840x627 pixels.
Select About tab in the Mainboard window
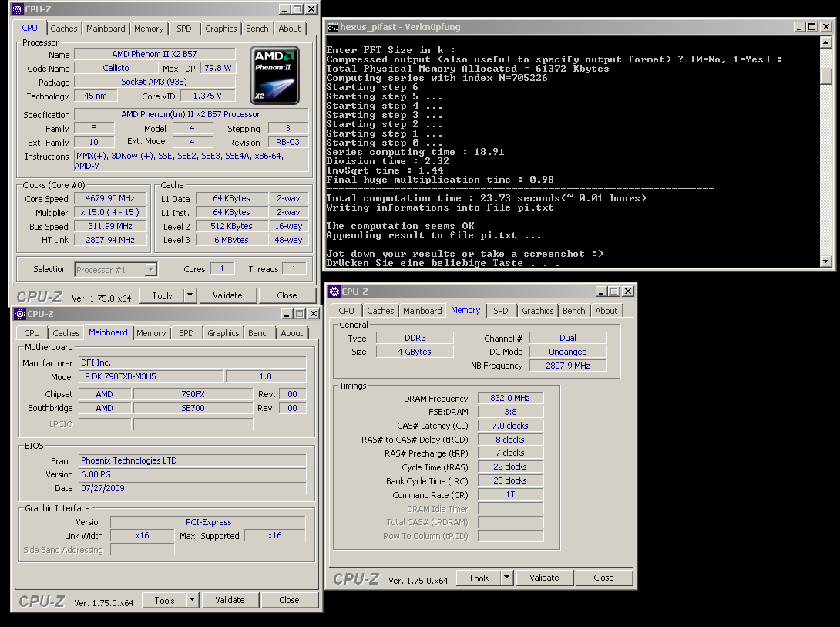point(291,333)
